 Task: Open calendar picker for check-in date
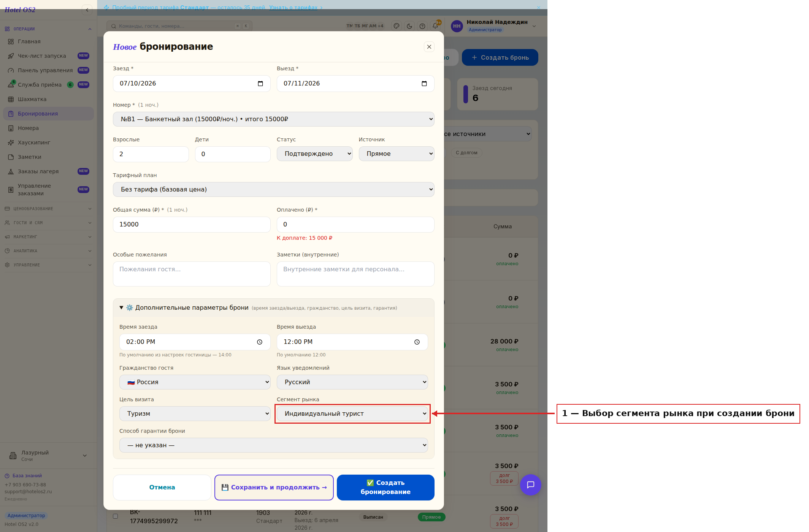(260, 84)
